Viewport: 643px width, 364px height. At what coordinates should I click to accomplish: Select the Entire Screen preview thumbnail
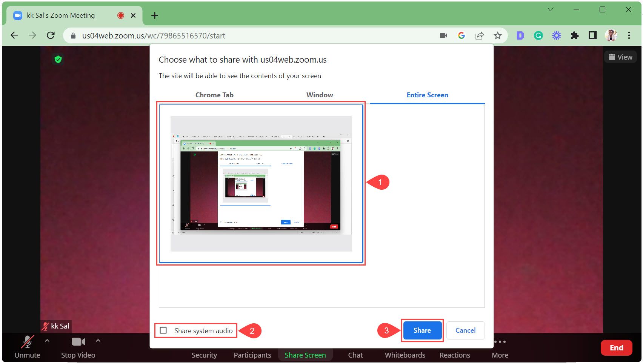pos(261,183)
